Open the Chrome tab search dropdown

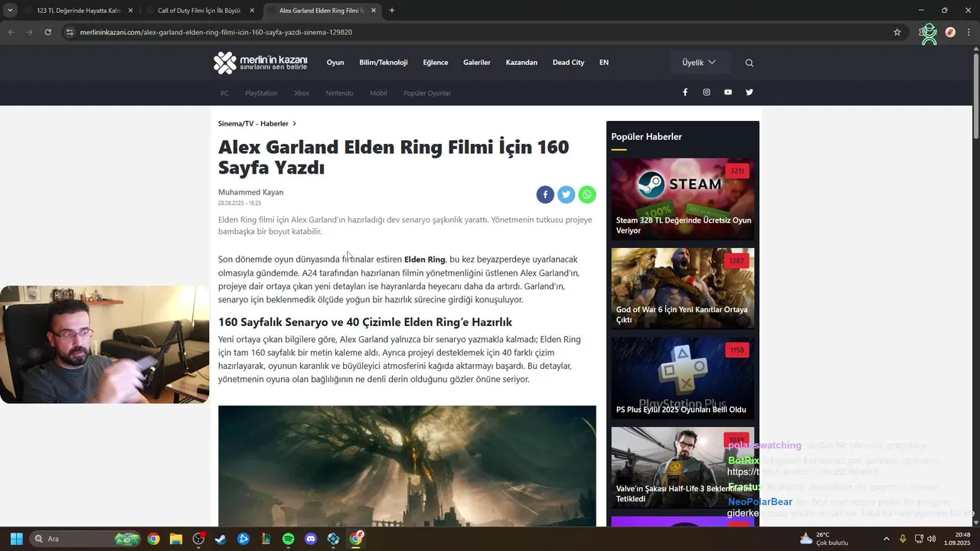(x=10, y=11)
